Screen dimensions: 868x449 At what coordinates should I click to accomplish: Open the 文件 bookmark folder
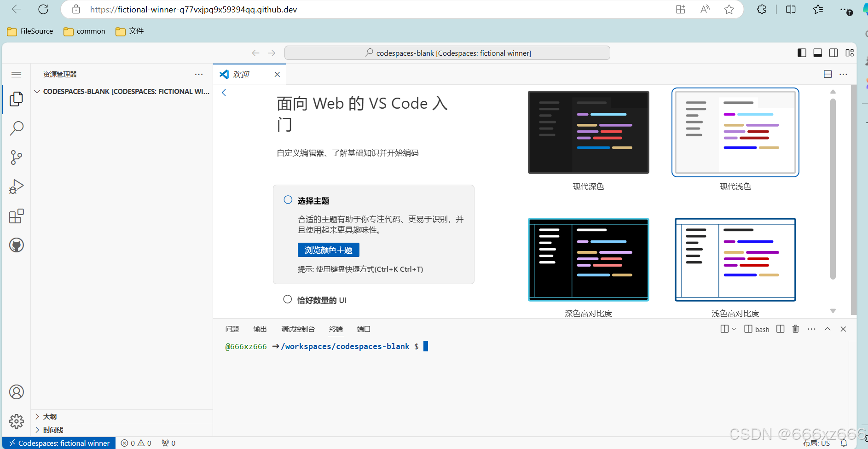[130, 31]
